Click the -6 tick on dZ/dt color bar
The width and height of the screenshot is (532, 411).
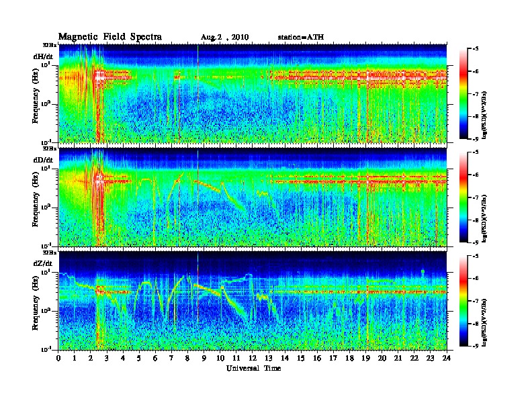click(x=475, y=278)
